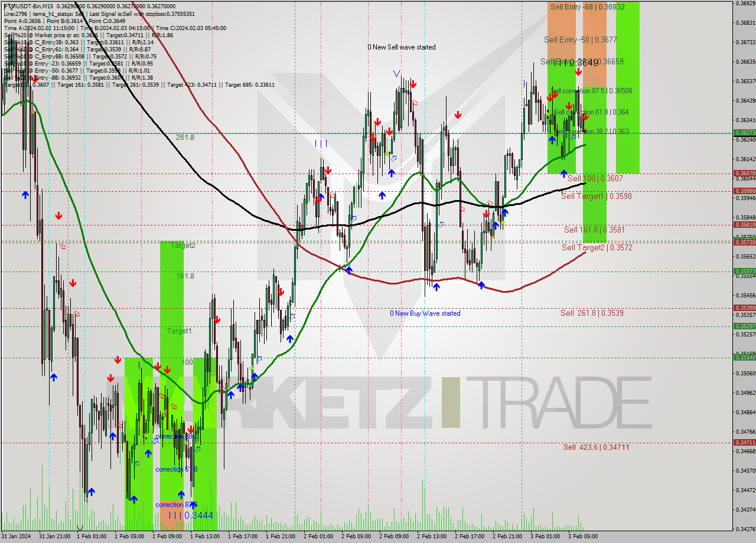The image size is (756, 543).
Task: Click the 'correction 61.8' blue label
Action: (176, 469)
